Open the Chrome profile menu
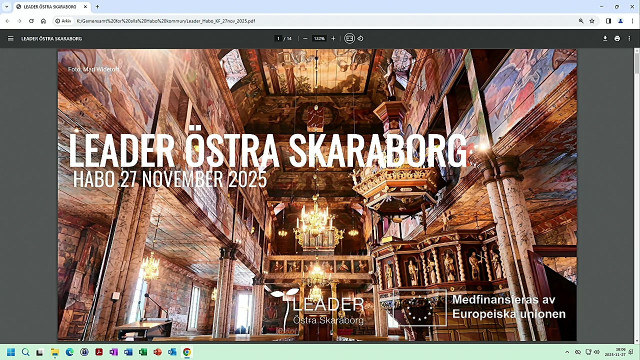This screenshot has height=360, width=640. point(620,21)
